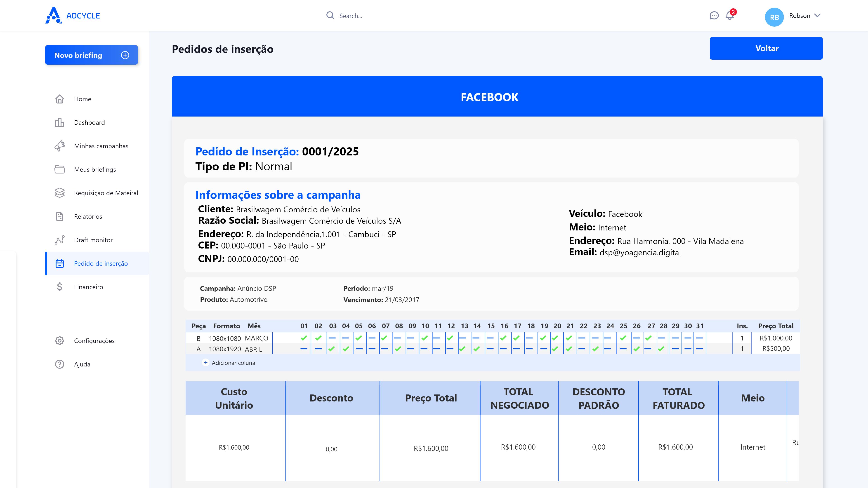Click Adicionar coluna link
The height and width of the screenshot is (488, 868).
229,363
